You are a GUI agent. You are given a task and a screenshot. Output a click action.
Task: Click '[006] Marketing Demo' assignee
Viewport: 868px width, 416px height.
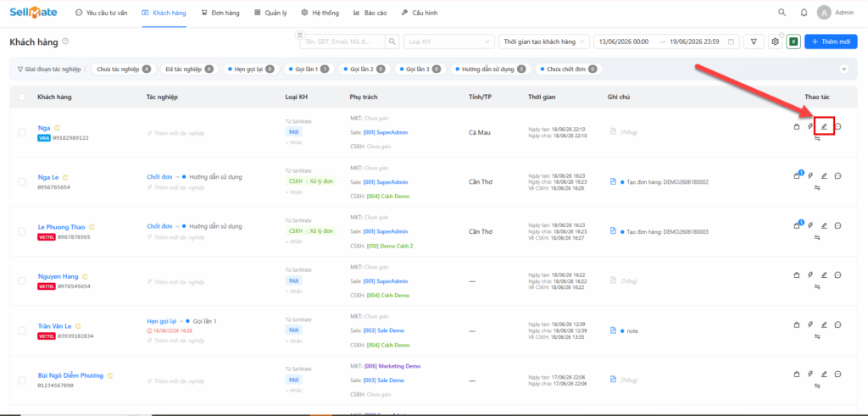[392, 366]
